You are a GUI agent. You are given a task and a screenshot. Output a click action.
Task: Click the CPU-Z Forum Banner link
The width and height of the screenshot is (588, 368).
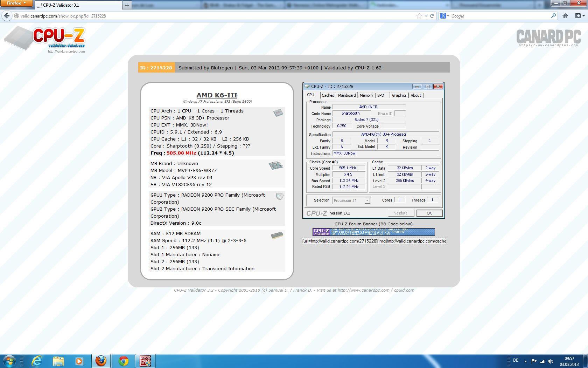373,224
